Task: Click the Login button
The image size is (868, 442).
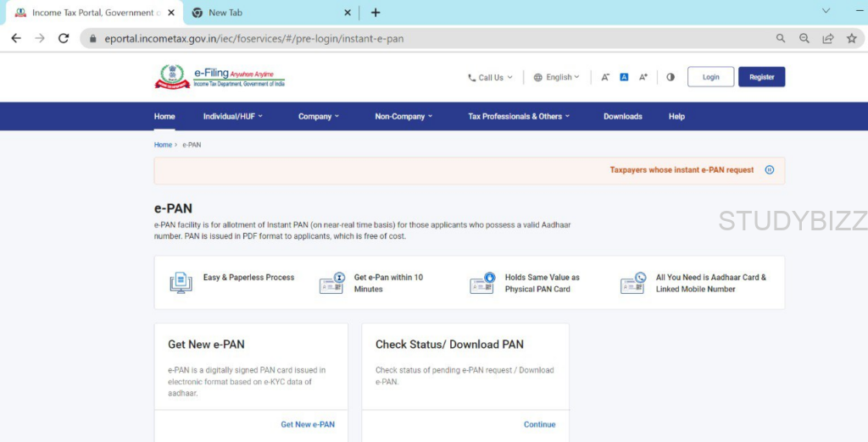Action: [710, 77]
